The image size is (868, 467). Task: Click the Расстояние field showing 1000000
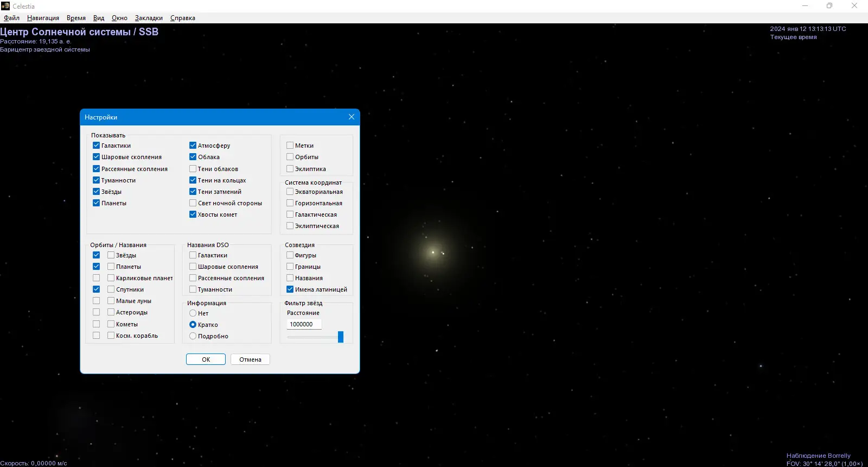click(x=304, y=324)
